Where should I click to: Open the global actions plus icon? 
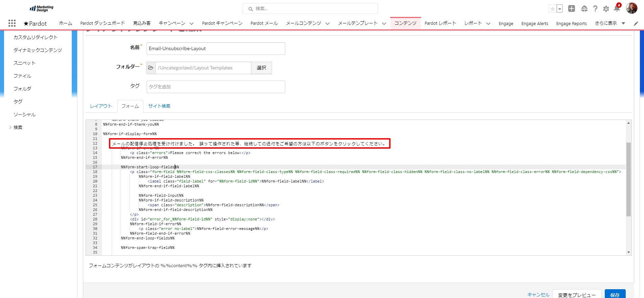(x=572, y=9)
